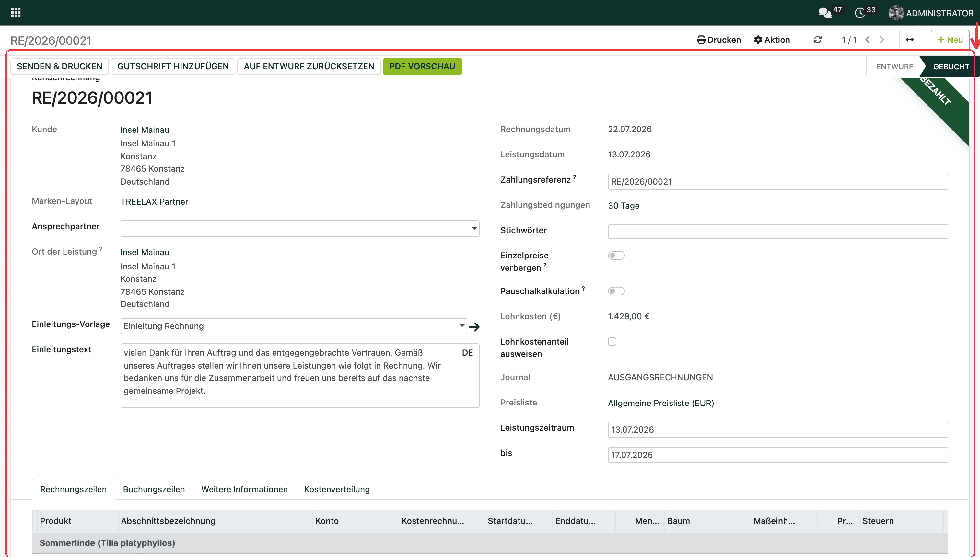Select the Entwurf status stage
This screenshot has width=980, height=557.
(894, 67)
